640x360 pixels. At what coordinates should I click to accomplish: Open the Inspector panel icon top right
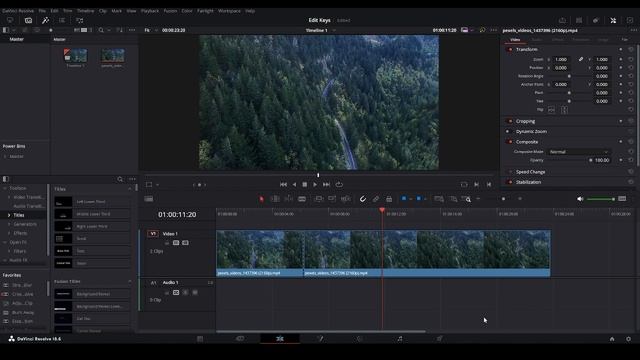tap(613, 20)
